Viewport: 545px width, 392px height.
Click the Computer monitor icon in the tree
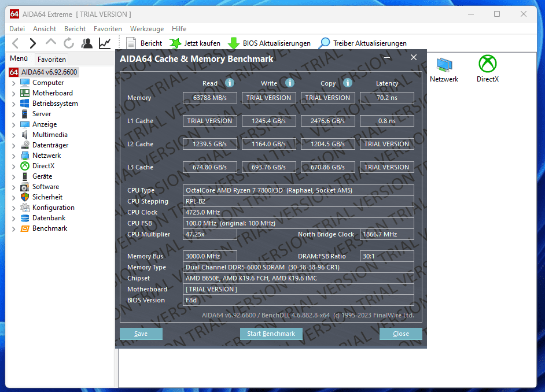point(25,83)
